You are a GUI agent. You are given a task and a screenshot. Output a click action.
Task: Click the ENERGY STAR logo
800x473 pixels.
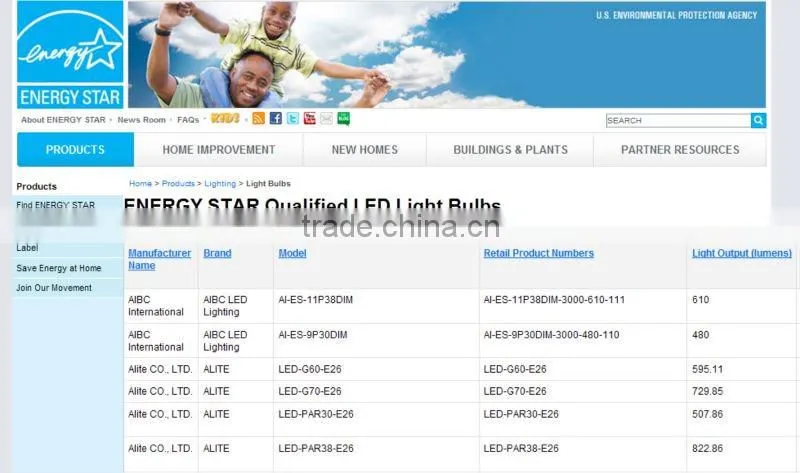[70, 54]
